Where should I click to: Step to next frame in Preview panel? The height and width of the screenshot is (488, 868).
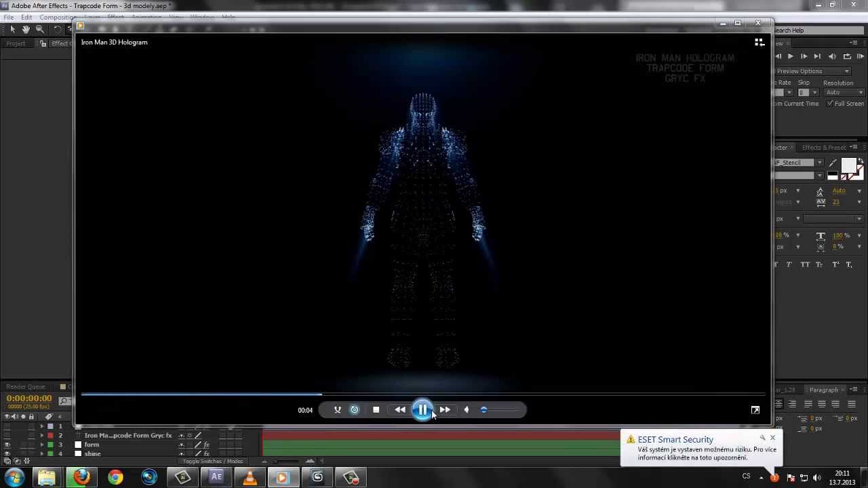pyautogui.click(x=804, y=57)
